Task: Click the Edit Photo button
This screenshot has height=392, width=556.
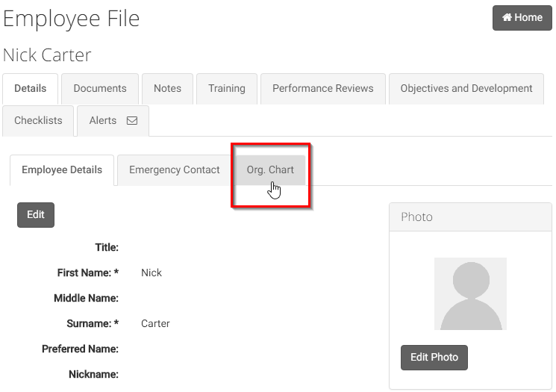Action: click(x=434, y=357)
